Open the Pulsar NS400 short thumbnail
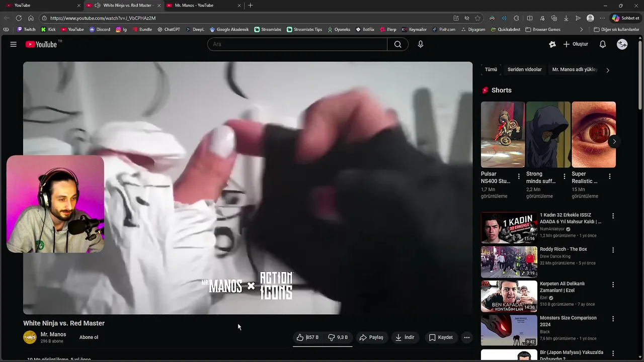644x362 pixels. click(x=503, y=134)
